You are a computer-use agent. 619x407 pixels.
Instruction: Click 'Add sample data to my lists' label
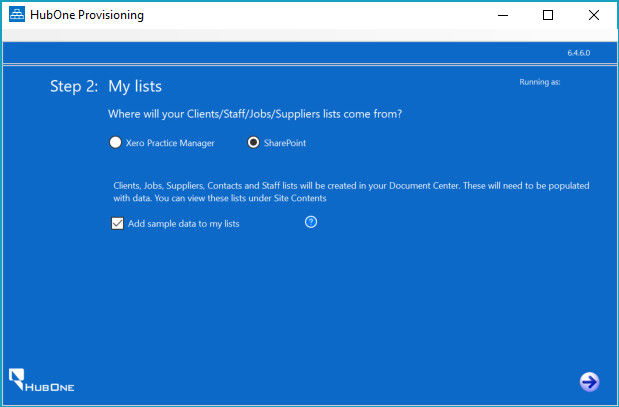coord(184,224)
